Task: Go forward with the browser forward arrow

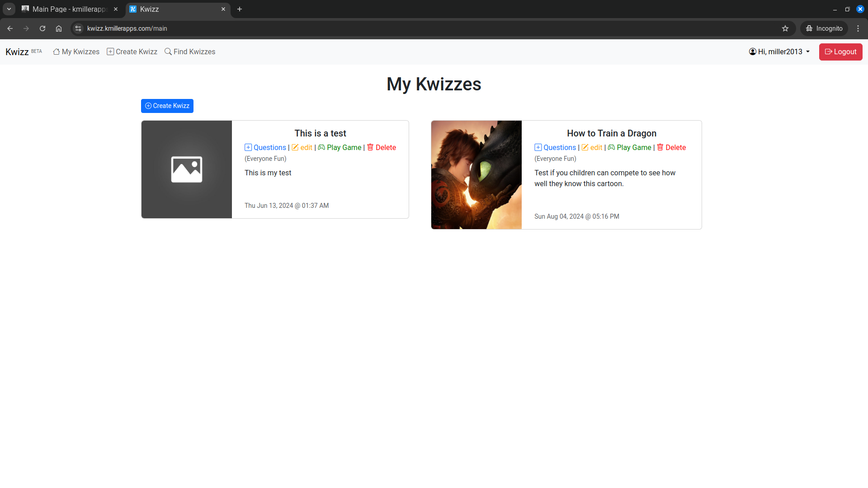Action: [x=26, y=28]
